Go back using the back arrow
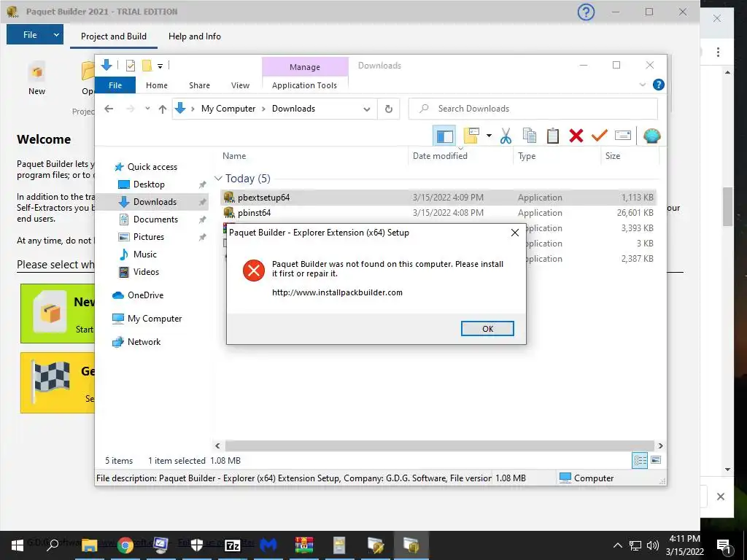This screenshot has height=560, width=747. click(x=109, y=109)
